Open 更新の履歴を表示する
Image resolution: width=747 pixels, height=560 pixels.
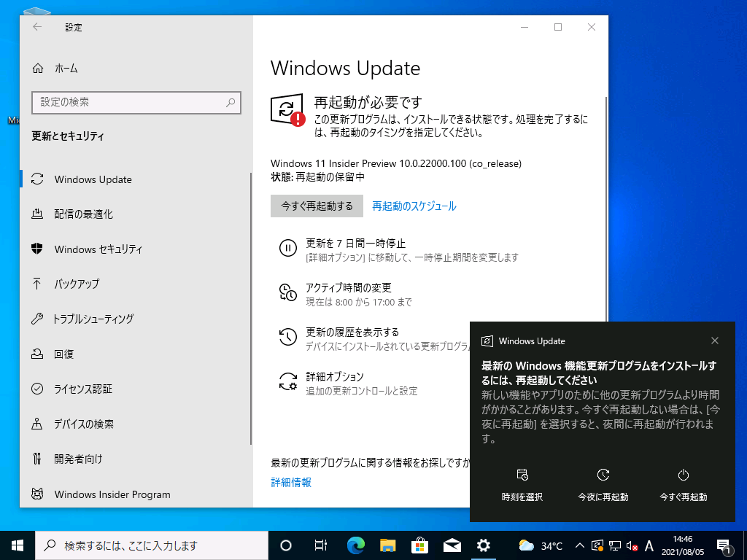point(352,332)
